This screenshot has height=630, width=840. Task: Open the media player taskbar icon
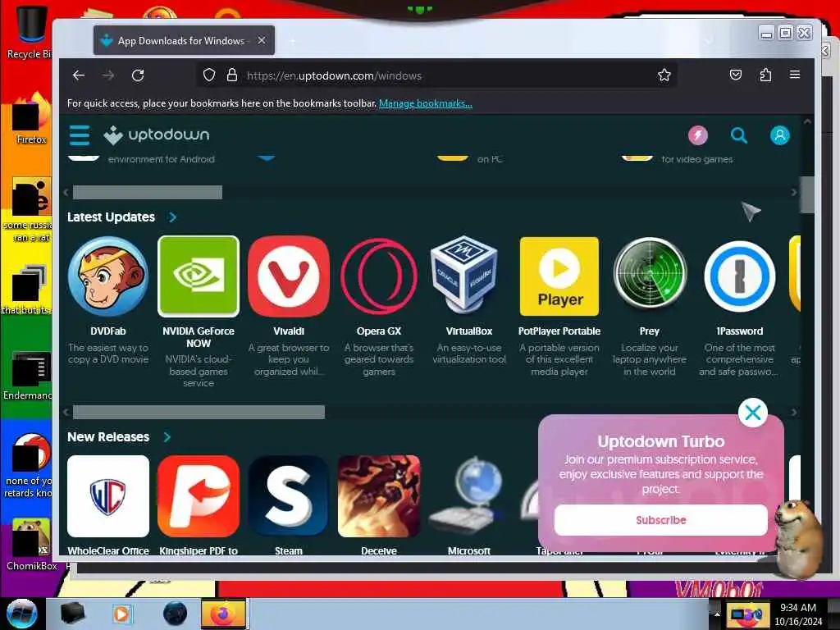pyautogui.click(x=121, y=614)
